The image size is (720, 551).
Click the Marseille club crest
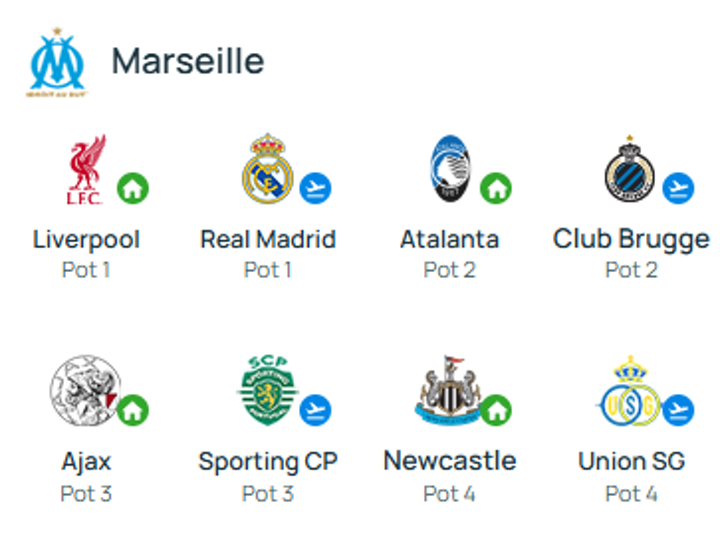pyautogui.click(x=57, y=63)
